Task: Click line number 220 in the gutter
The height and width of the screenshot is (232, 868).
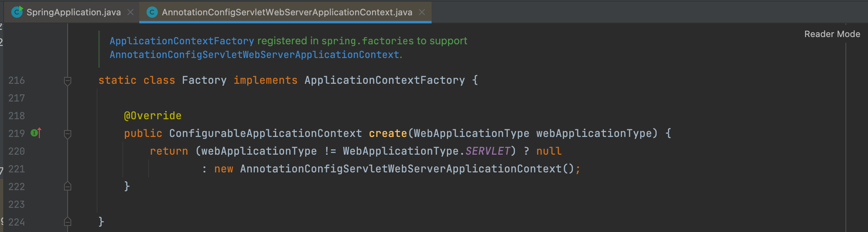Action: point(17,151)
